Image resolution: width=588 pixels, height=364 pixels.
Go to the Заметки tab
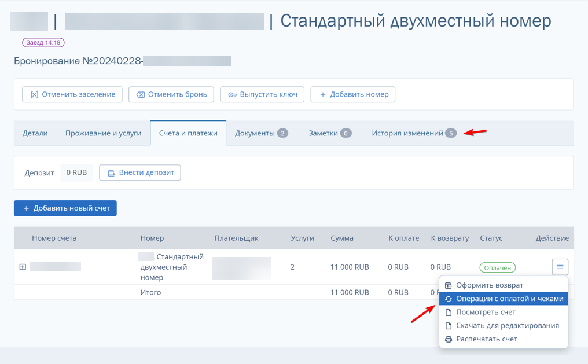point(330,133)
